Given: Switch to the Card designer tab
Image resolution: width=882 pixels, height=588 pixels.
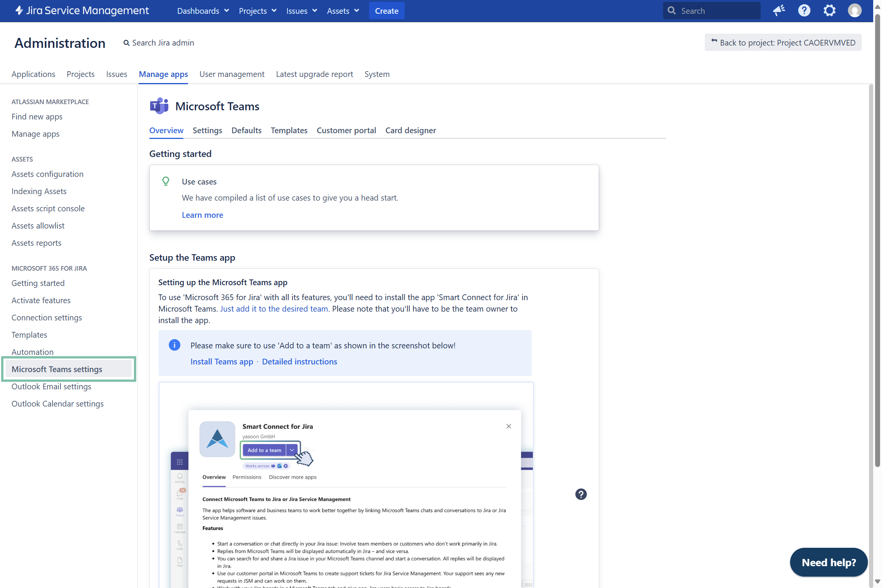Looking at the screenshot, I should [410, 131].
